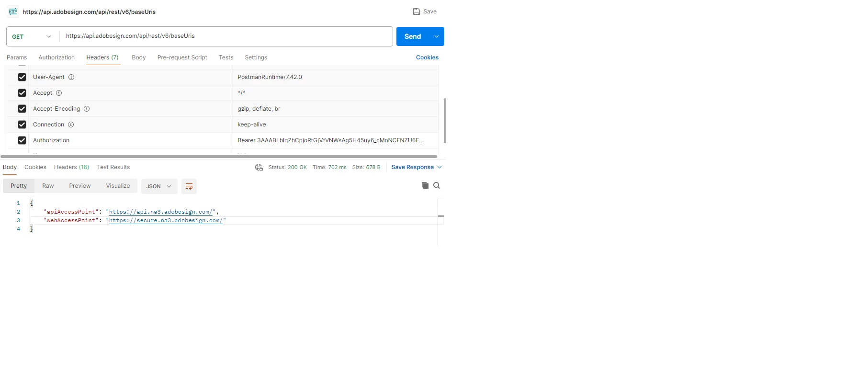Open the network globe icon near Status
868x387 pixels.
pyautogui.click(x=259, y=167)
